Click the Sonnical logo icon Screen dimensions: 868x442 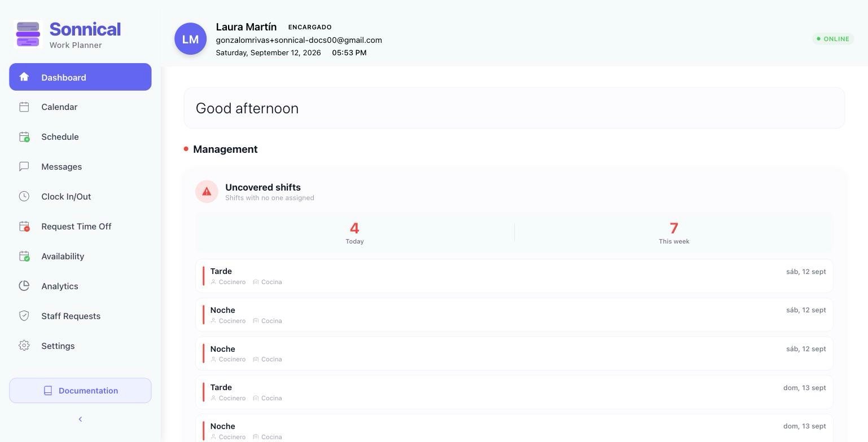coord(28,34)
